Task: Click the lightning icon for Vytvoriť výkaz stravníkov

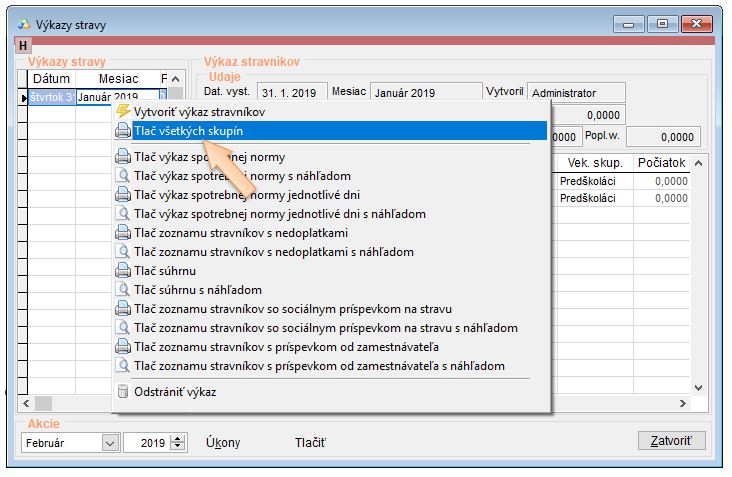Action: pos(123,111)
